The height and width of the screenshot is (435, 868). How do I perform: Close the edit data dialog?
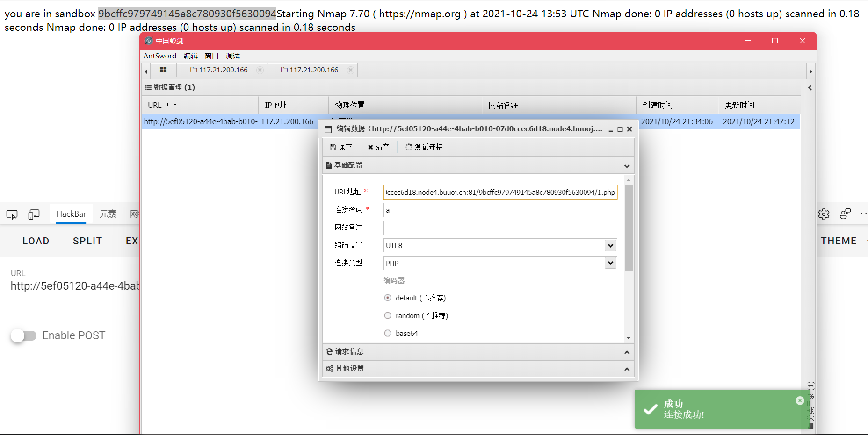(x=629, y=129)
